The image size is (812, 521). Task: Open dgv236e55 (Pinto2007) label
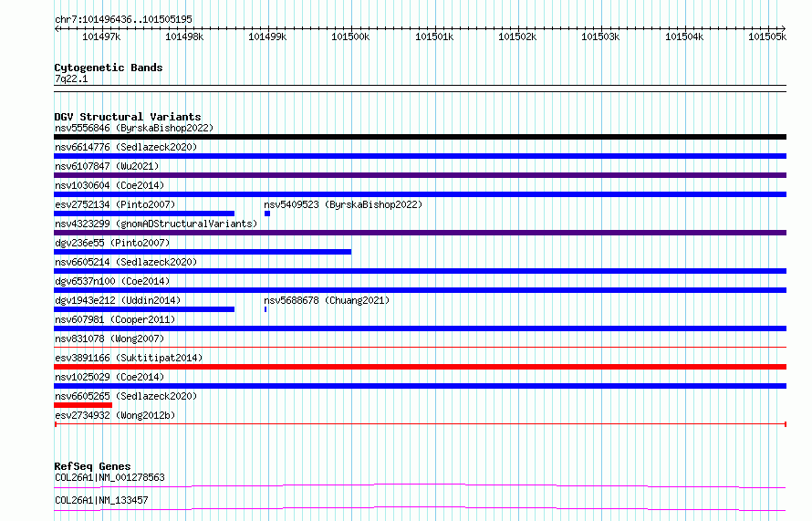tap(112, 243)
